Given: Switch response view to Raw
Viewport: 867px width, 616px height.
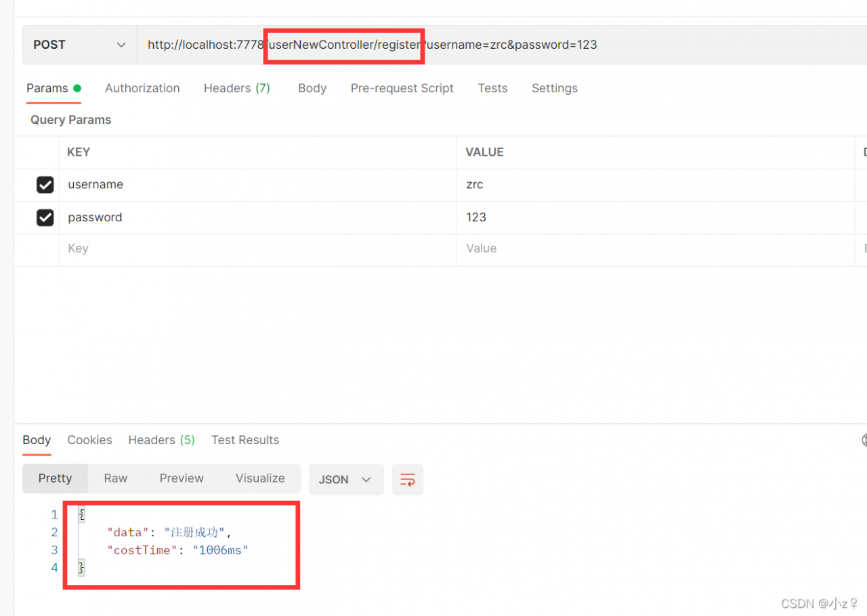Looking at the screenshot, I should (116, 478).
